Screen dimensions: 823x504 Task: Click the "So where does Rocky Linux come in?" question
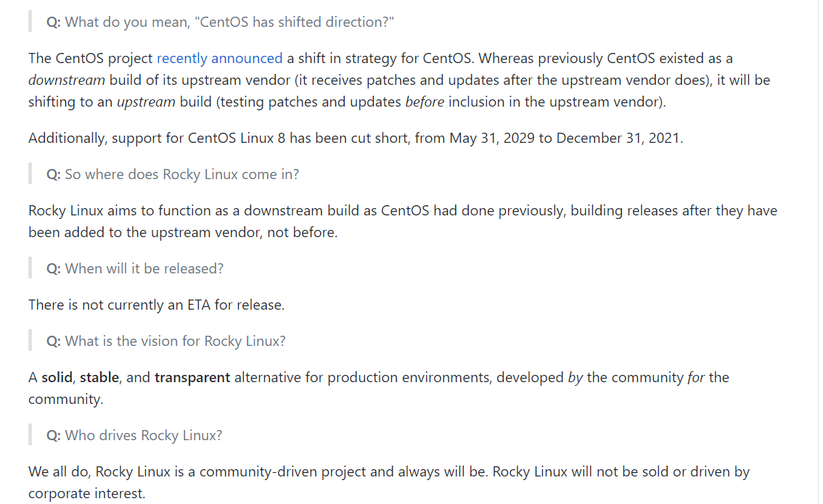pos(173,174)
